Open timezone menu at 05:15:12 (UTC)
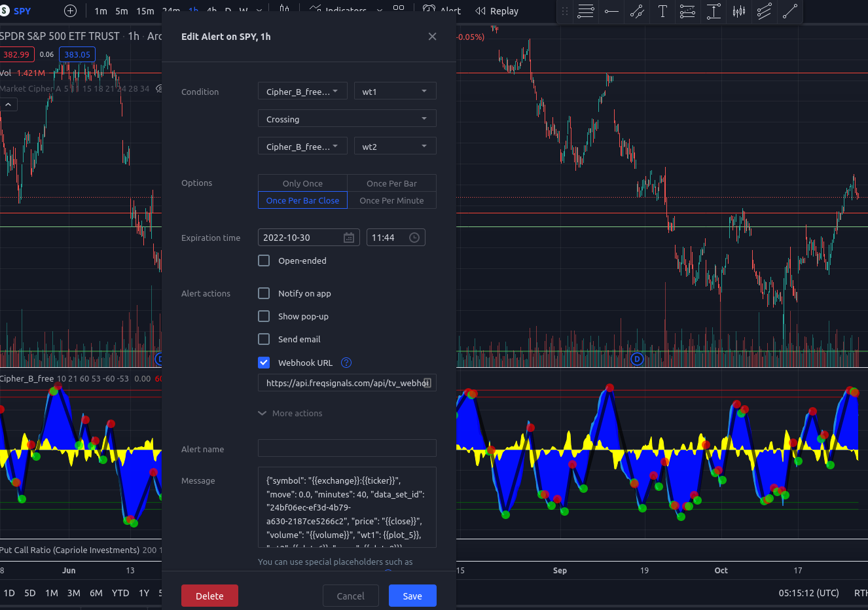The width and height of the screenshot is (868, 610). (x=808, y=593)
